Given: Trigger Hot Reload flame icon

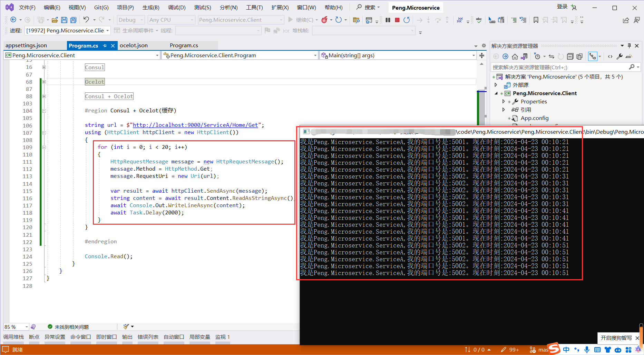Looking at the screenshot, I should click(x=324, y=20).
